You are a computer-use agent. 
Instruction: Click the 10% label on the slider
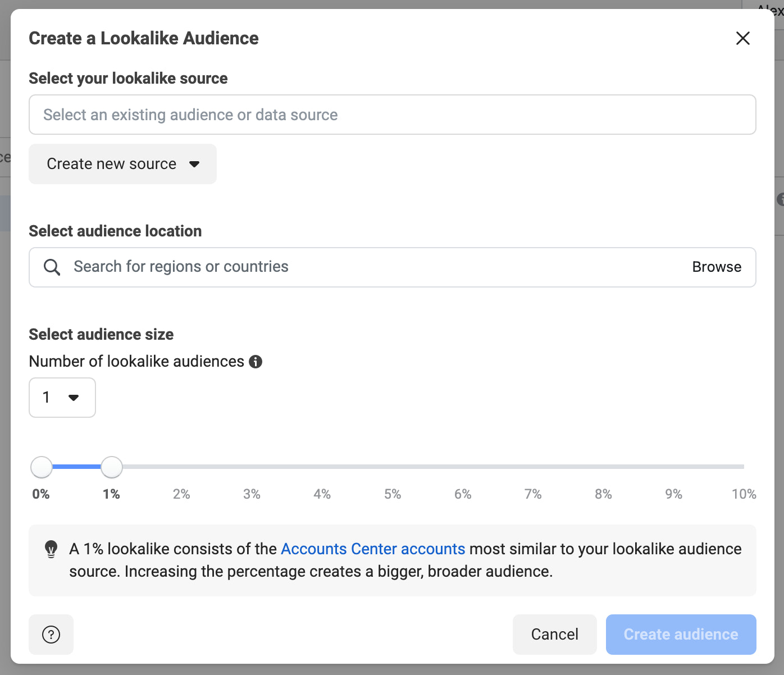point(743,494)
